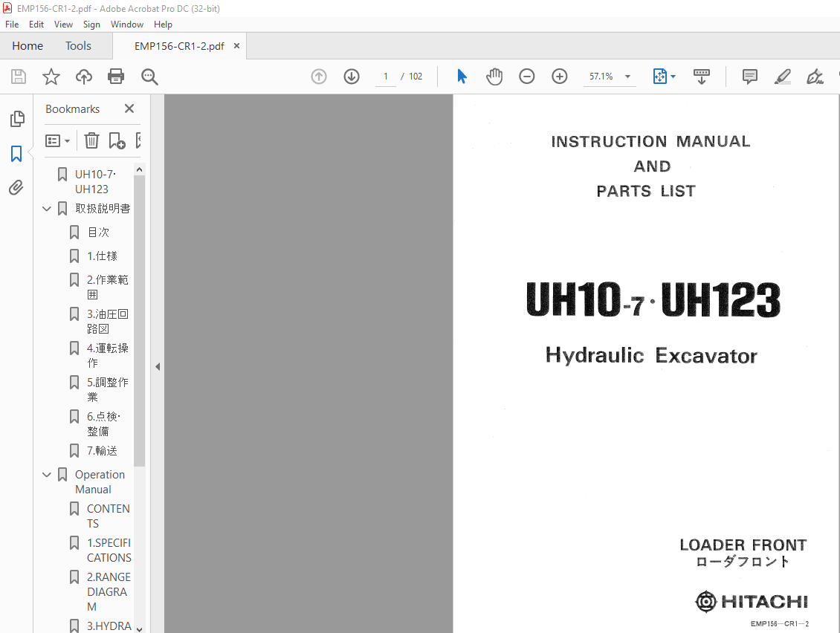Viewport: 840px width, 633px height.
Task: Open the Attachments paperclip panel
Action: tap(16, 187)
